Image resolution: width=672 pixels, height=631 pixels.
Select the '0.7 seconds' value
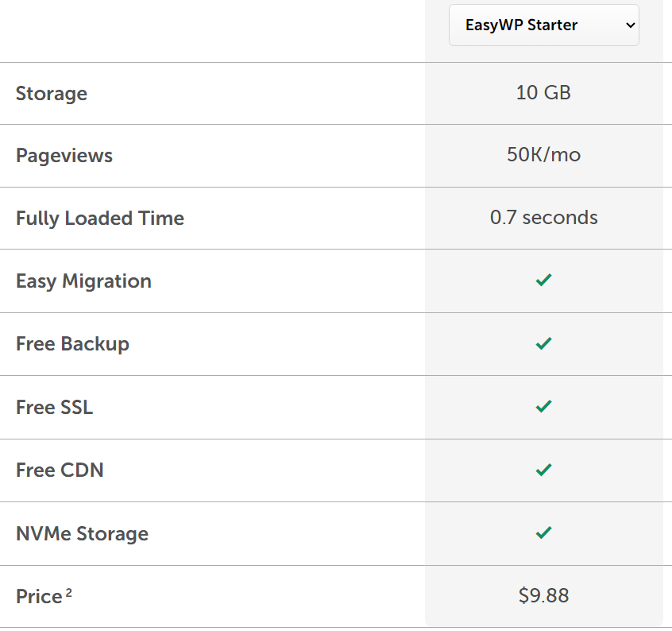543,217
